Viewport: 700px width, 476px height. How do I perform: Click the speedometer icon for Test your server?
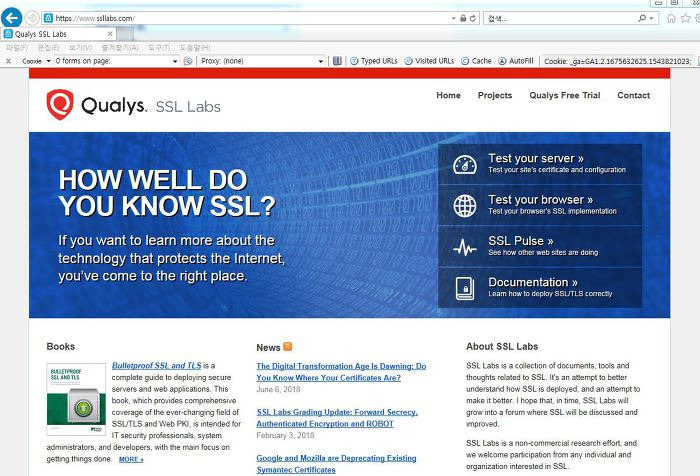point(465,164)
